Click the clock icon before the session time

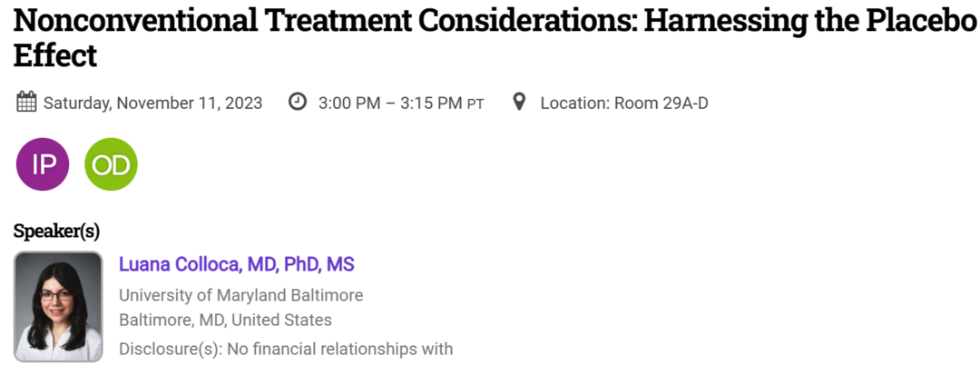[x=298, y=102]
